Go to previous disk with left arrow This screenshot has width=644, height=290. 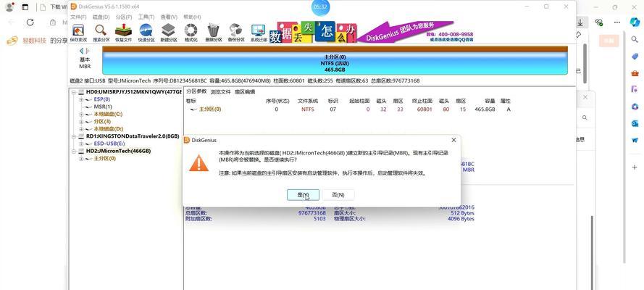pos(81,51)
